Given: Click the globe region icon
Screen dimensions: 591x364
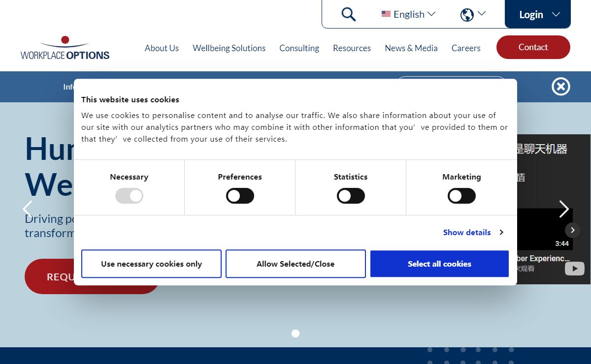Looking at the screenshot, I should coord(467,15).
